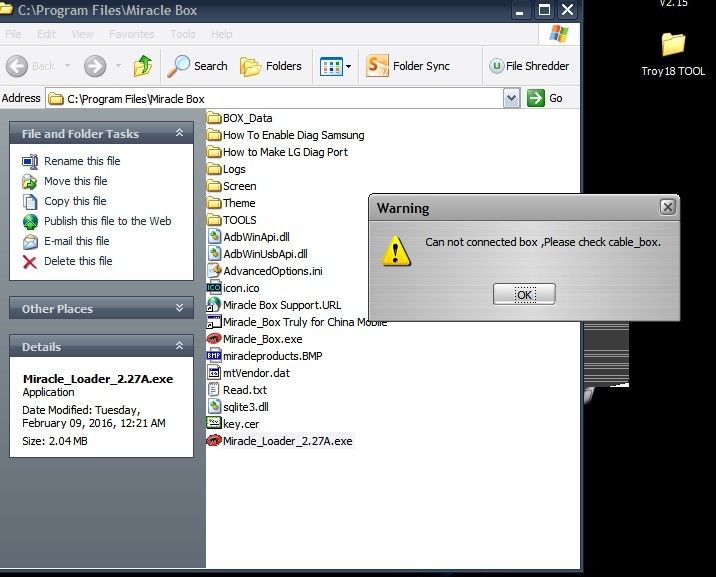Go up one folder level

(x=143, y=66)
